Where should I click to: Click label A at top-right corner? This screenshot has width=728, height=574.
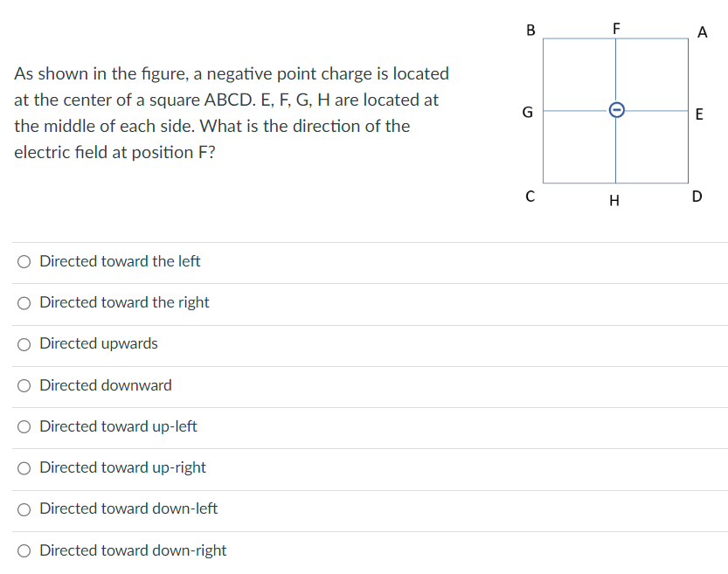tap(702, 31)
